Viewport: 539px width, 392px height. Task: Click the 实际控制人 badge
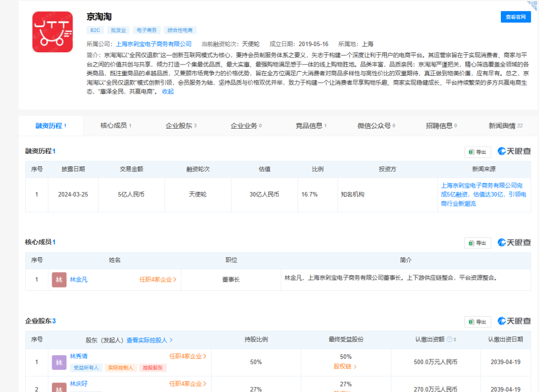(120, 368)
